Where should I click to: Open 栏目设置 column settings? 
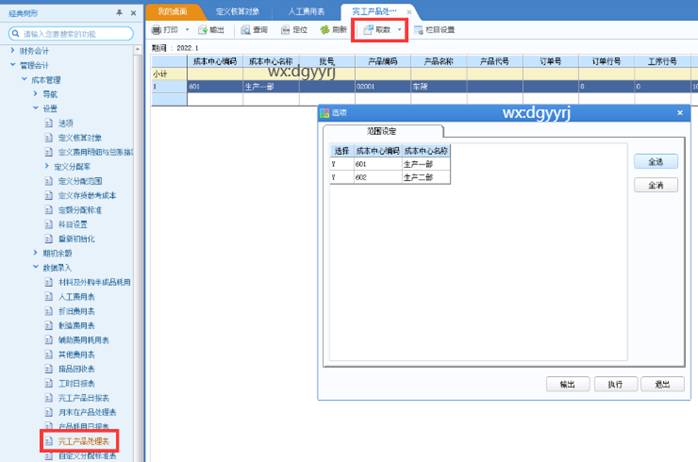coord(434,30)
